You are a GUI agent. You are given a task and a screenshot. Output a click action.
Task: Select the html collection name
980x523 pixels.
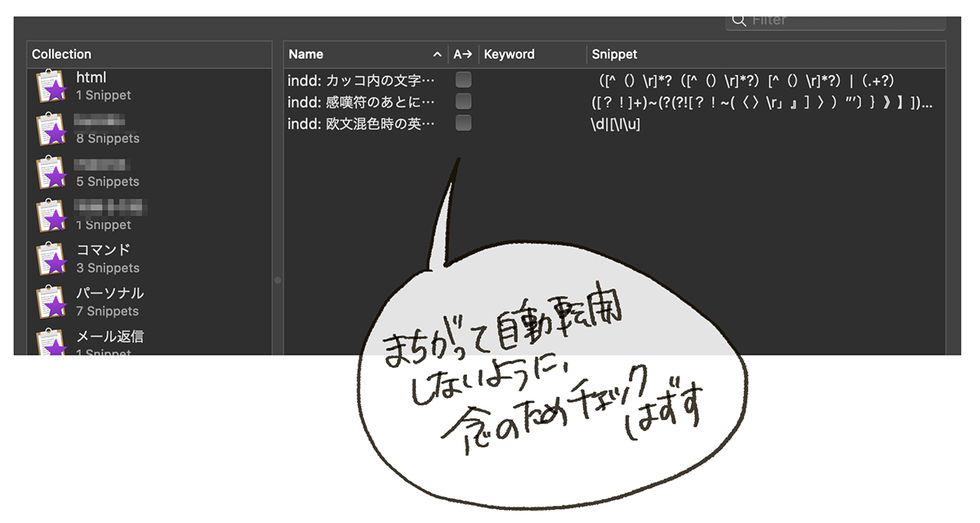[x=91, y=78]
